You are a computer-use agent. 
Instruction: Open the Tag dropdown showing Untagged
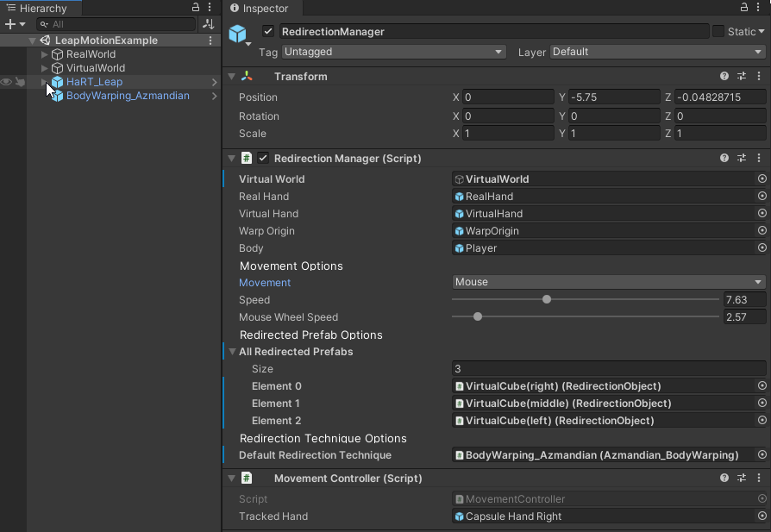coord(393,52)
